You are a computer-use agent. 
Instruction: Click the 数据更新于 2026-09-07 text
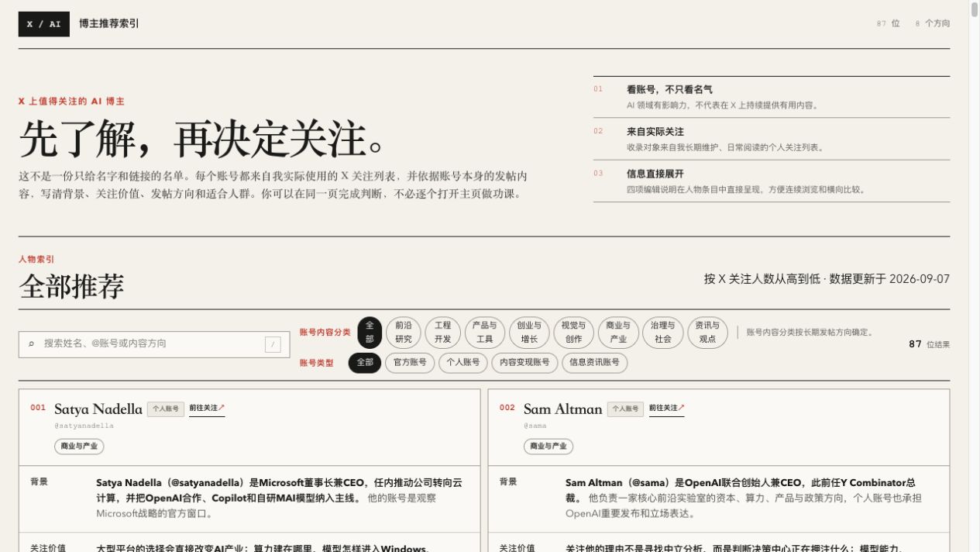click(889, 279)
